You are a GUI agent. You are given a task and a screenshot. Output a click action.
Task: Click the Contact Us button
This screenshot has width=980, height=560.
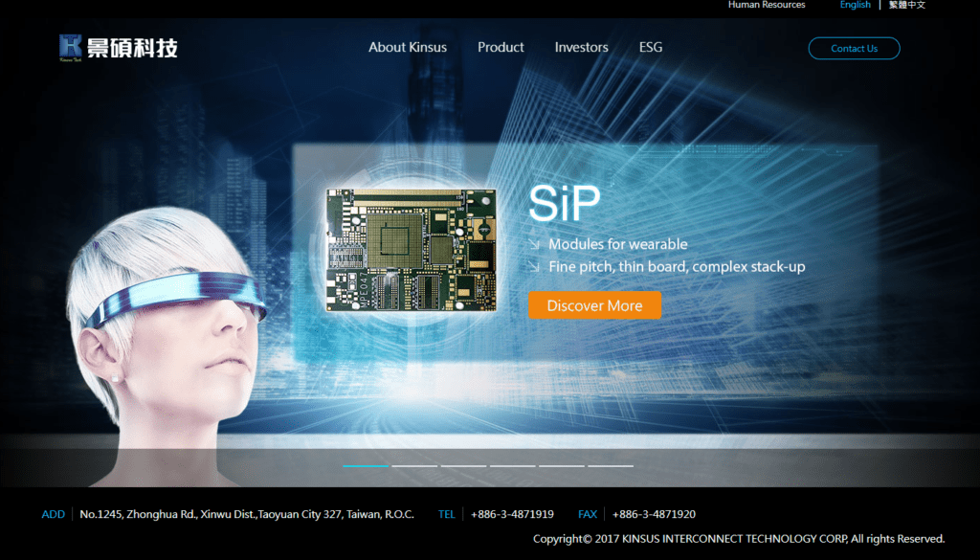(x=854, y=48)
